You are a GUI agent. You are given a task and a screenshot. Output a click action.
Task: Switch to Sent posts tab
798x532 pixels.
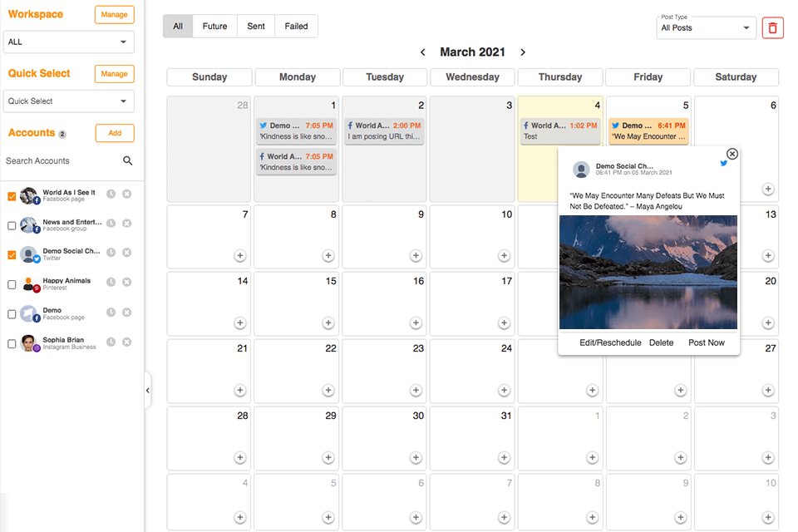(256, 26)
